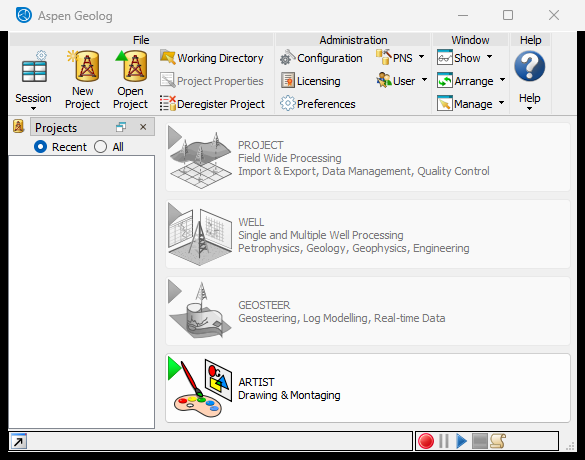Image resolution: width=585 pixels, height=460 pixels.
Task: Click the File ribbon group label
Action: click(x=141, y=40)
